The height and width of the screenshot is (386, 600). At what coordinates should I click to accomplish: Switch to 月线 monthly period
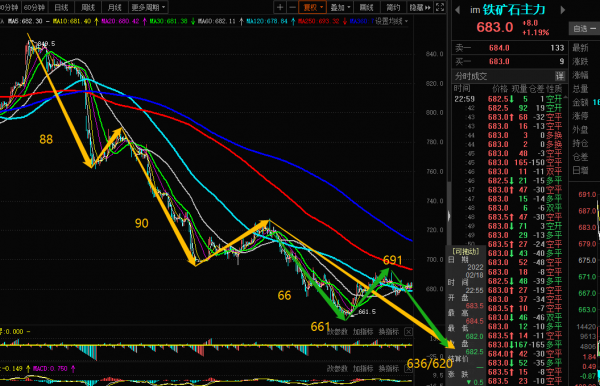tap(114, 7)
